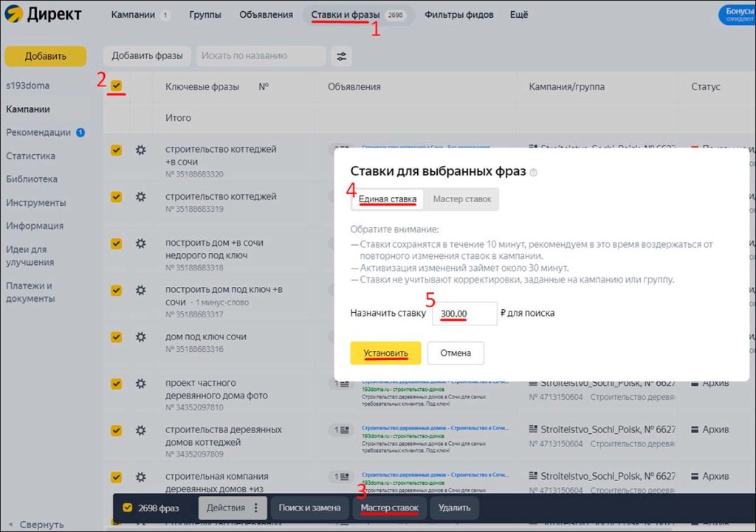Uncheck 'построить дом под ключ +в сочи' checkbox
The height and width of the screenshot is (532, 756).
click(x=116, y=290)
